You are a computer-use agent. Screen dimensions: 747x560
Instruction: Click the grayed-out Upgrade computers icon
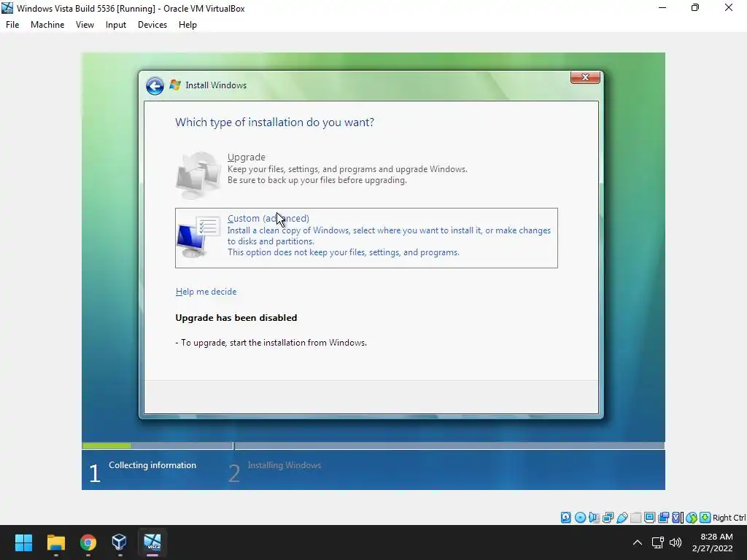pyautogui.click(x=198, y=175)
